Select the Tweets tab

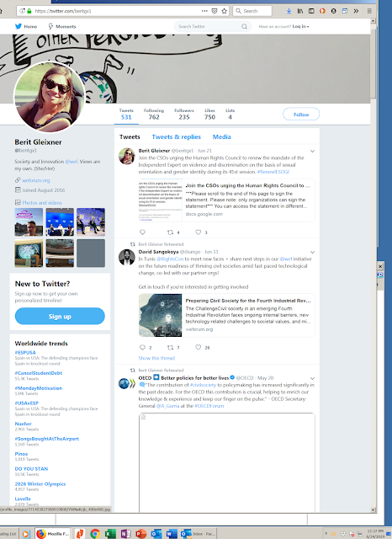tap(130, 136)
